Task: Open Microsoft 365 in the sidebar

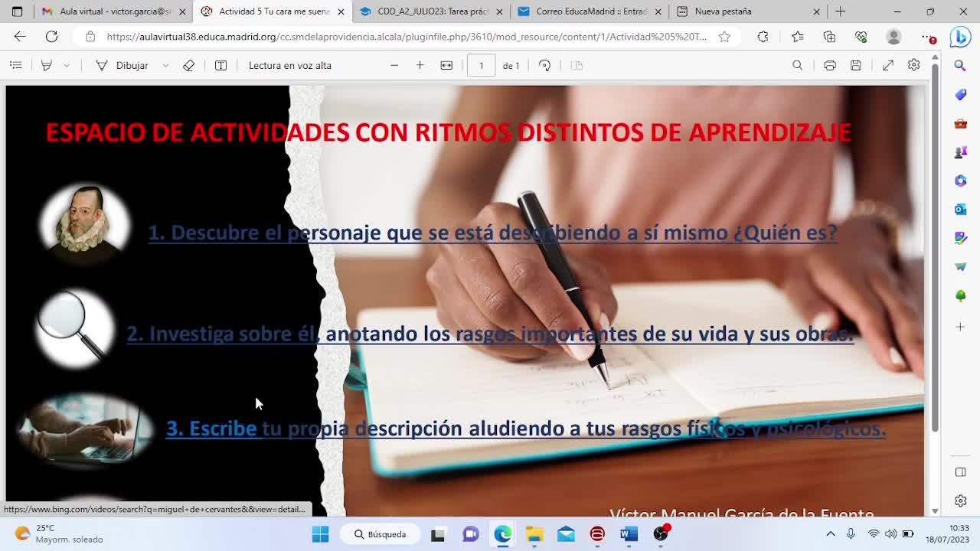Action: tap(960, 181)
